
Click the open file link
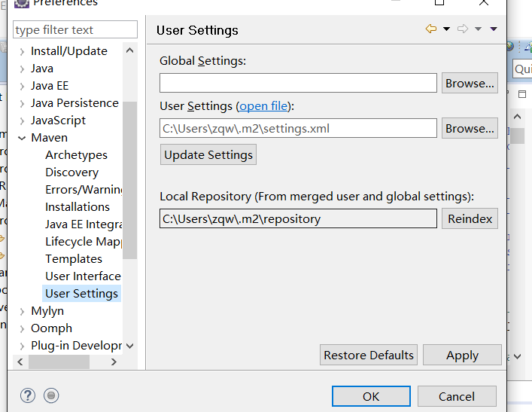(x=263, y=106)
